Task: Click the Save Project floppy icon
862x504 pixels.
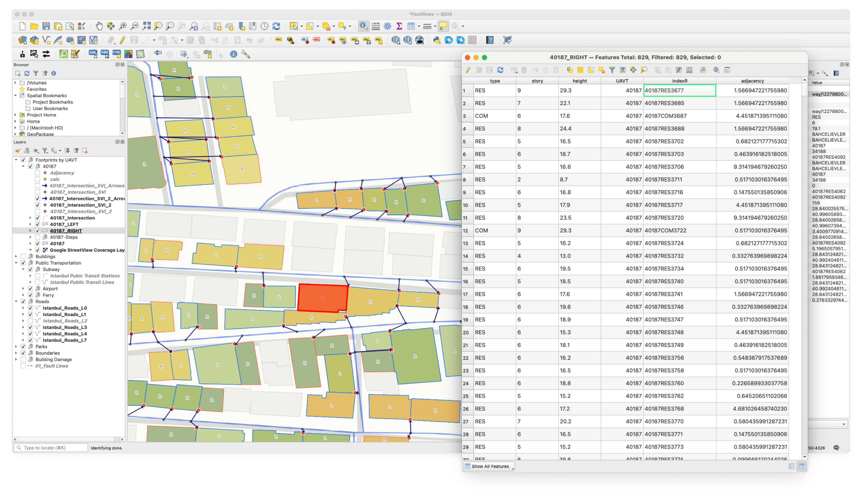Action: 46,26
